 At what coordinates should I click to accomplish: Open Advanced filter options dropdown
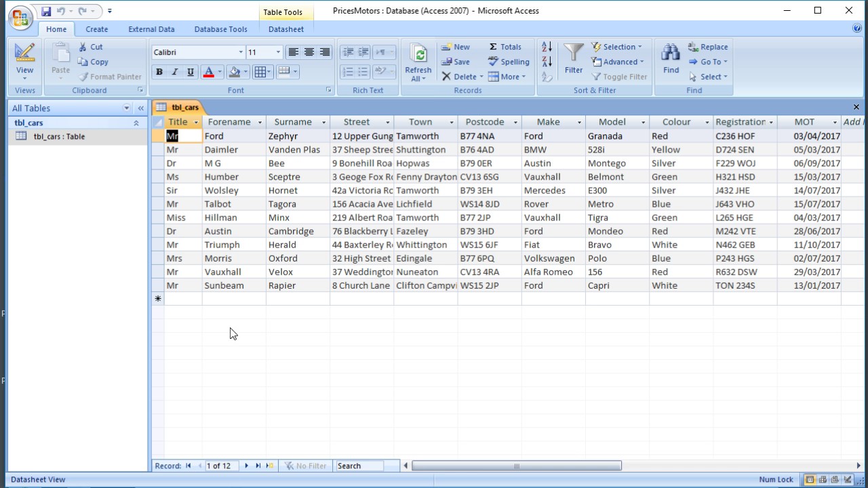[618, 62]
